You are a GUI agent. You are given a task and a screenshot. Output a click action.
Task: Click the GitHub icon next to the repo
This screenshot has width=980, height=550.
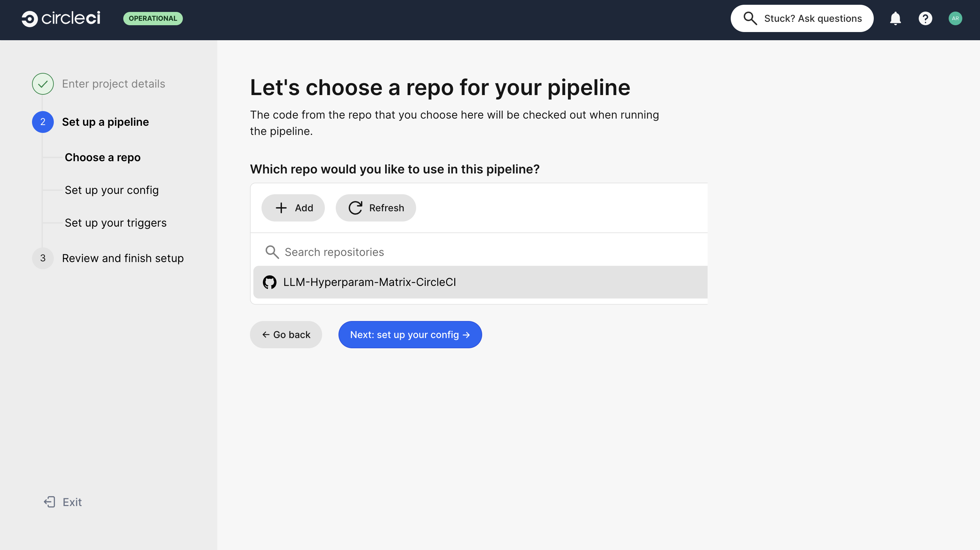point(270,282)
